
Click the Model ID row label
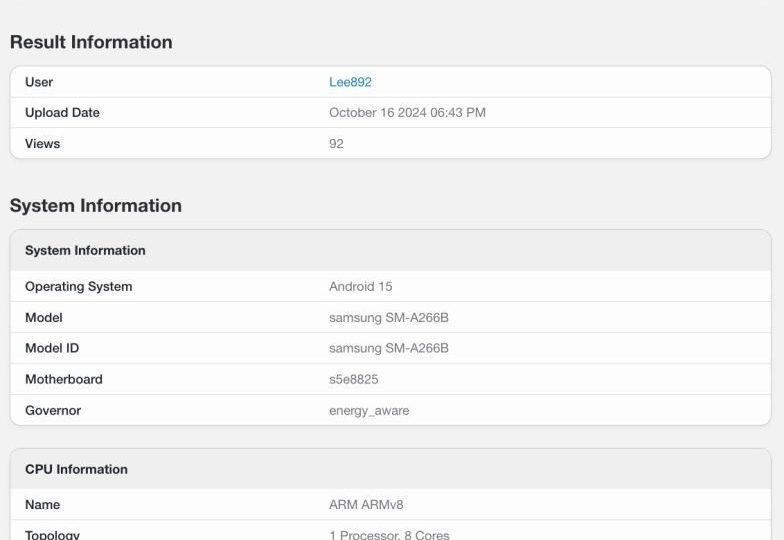[52, 349]
